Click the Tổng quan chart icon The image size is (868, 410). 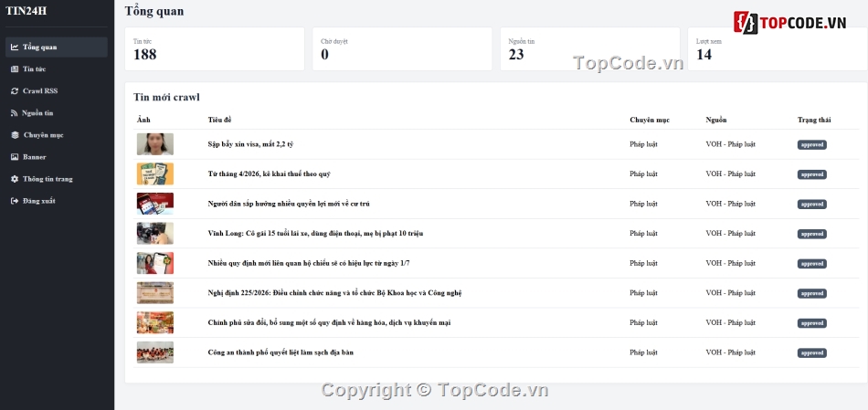pyautogui.click(x=15, y=47)
